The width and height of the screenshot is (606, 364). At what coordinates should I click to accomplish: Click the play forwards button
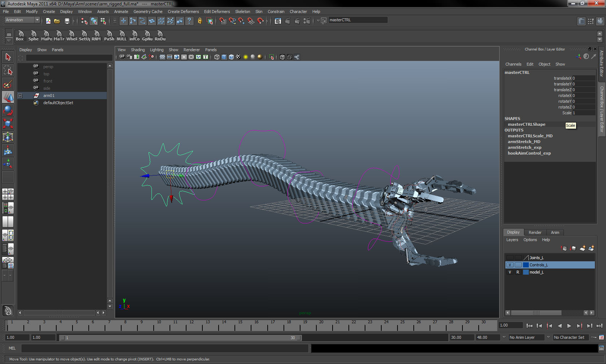(x=569, y=326)
